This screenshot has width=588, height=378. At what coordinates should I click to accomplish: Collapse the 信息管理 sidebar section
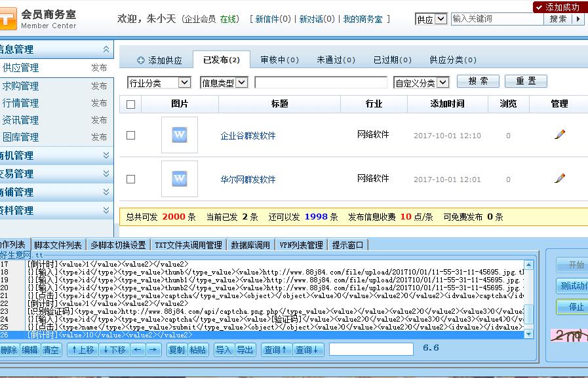coord(106,49)
